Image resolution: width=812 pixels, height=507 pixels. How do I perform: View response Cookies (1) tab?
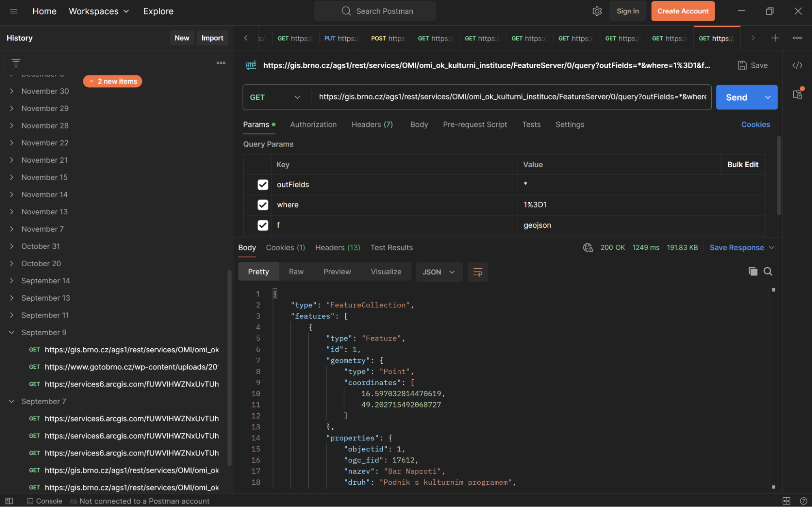(285, 247)
